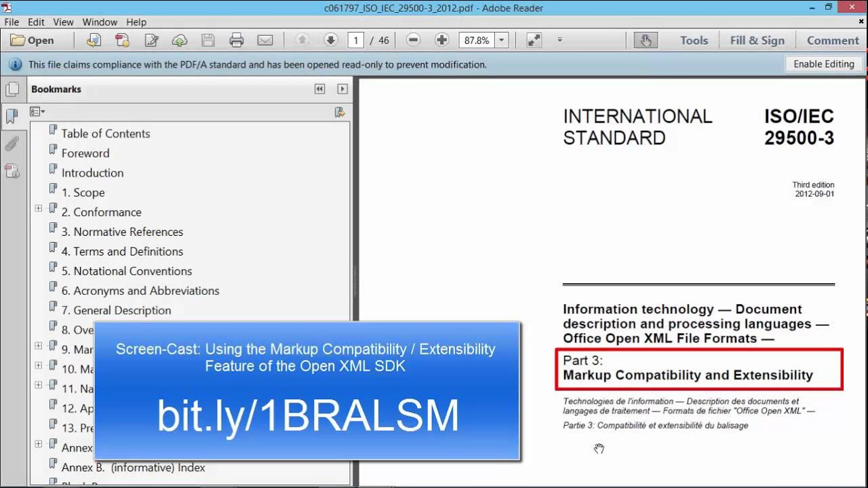868x488 pixels.
Task: Click the bookmark icon beside 1. Scope
Action: 53,188
